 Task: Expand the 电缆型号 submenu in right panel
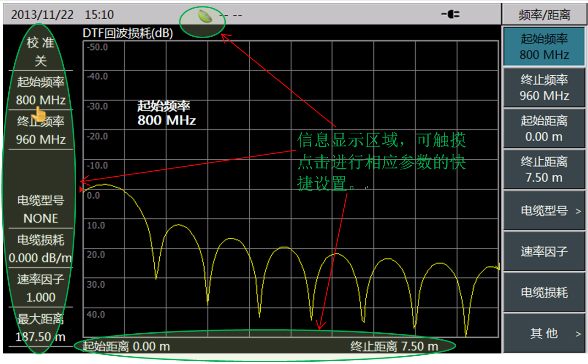(544, 211)
